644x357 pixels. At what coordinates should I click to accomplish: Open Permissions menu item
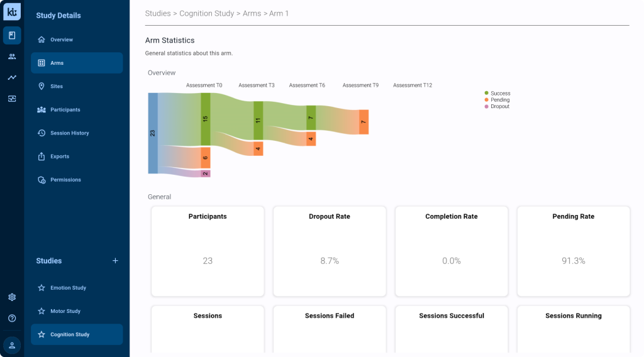[77, 180]
